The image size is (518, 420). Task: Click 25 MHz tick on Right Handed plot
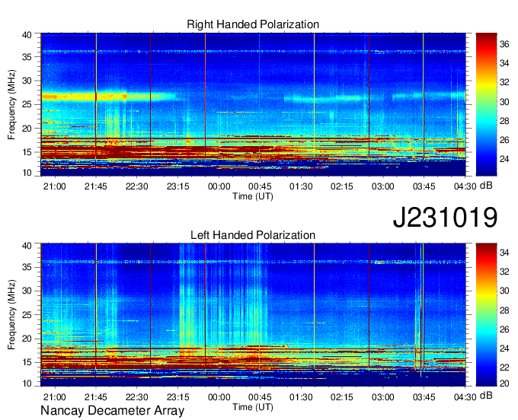[27, 104]
